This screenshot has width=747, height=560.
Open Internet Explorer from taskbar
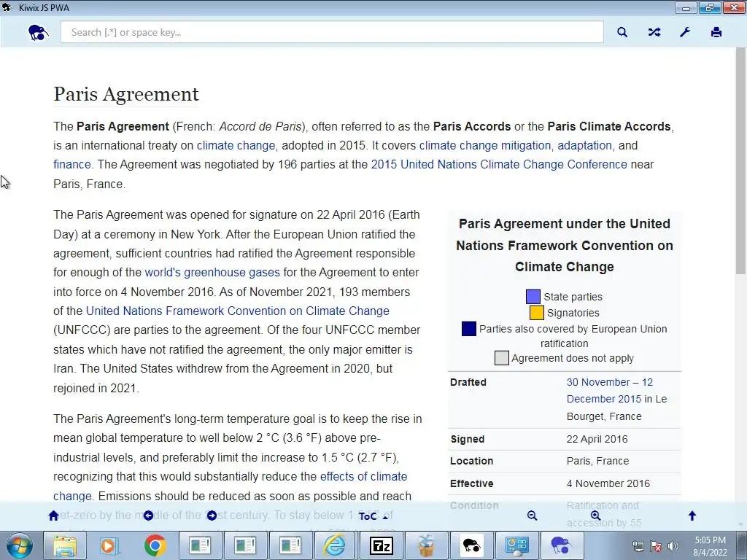334,545
